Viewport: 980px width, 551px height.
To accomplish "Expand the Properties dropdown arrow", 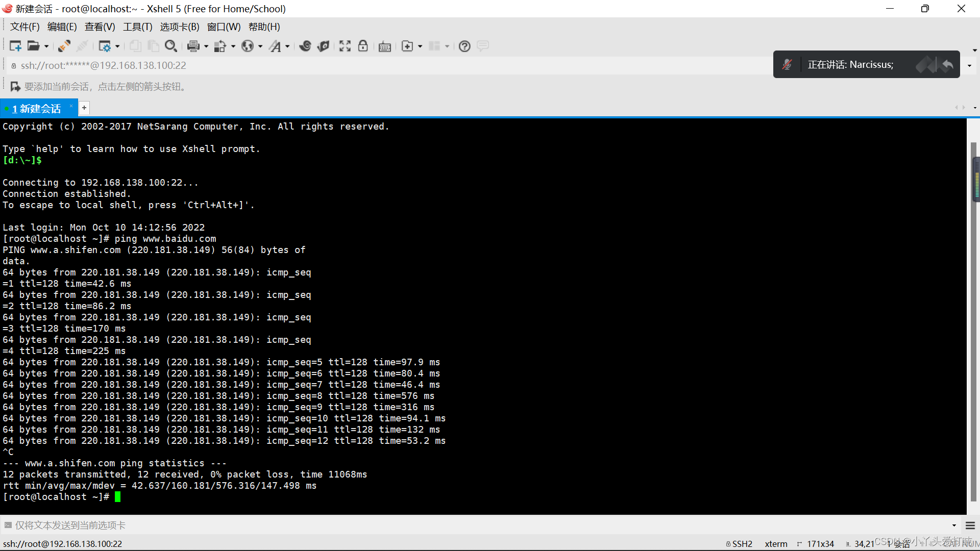I will 117,46.
